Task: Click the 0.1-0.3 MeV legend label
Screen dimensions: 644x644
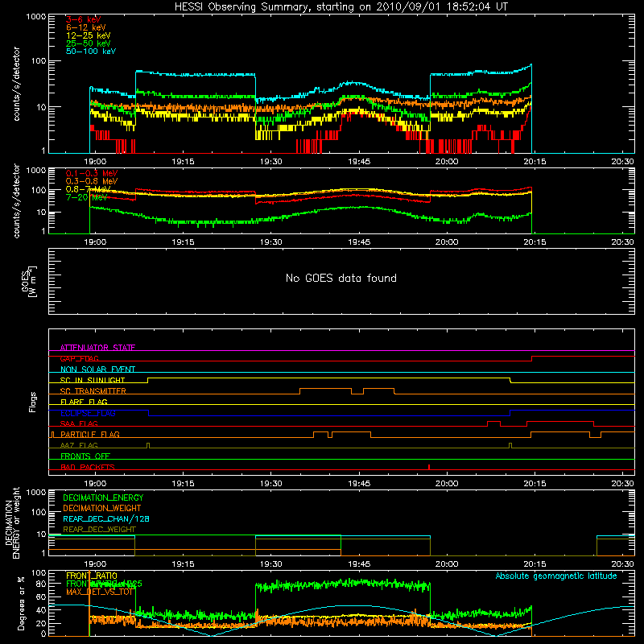Action: point(91,173)
